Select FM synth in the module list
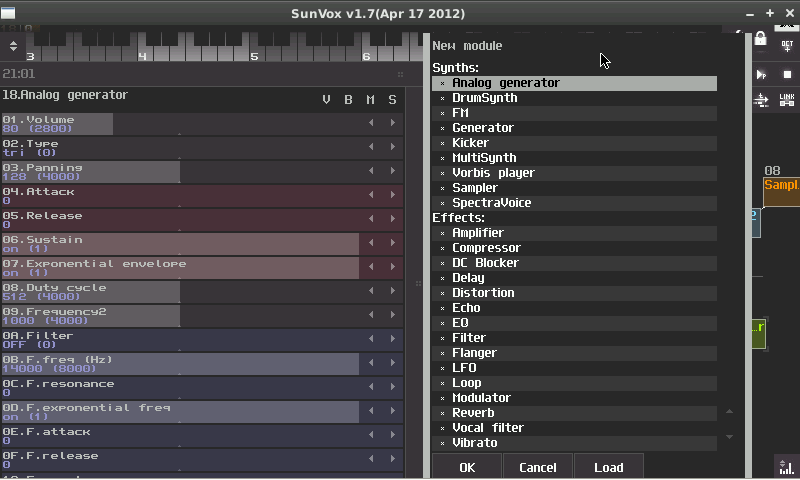 click(574, 113)
